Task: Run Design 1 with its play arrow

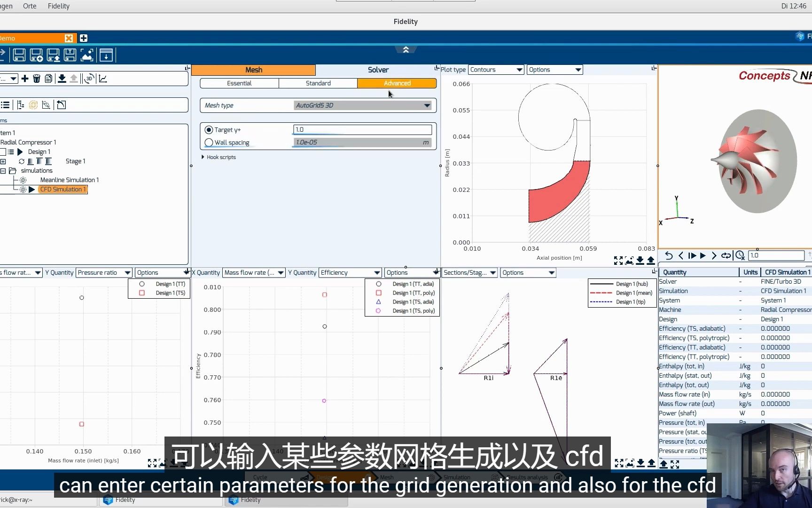Action: (x=20, y=152)
